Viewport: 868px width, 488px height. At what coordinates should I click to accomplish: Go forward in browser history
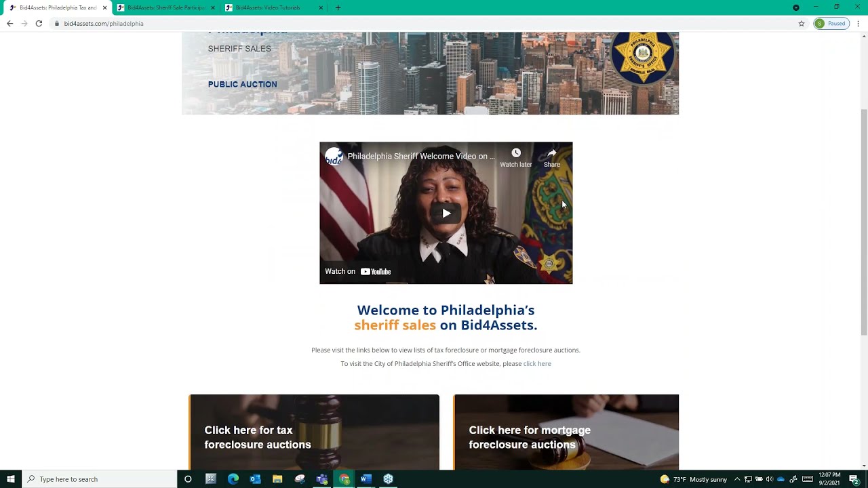(x=24, y=23)
